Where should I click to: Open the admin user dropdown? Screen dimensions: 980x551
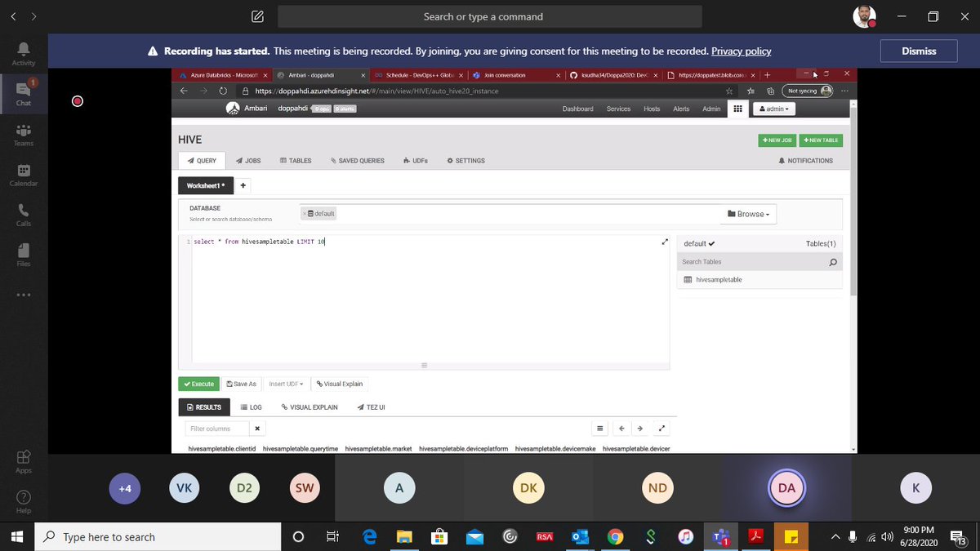click(774, 109)
